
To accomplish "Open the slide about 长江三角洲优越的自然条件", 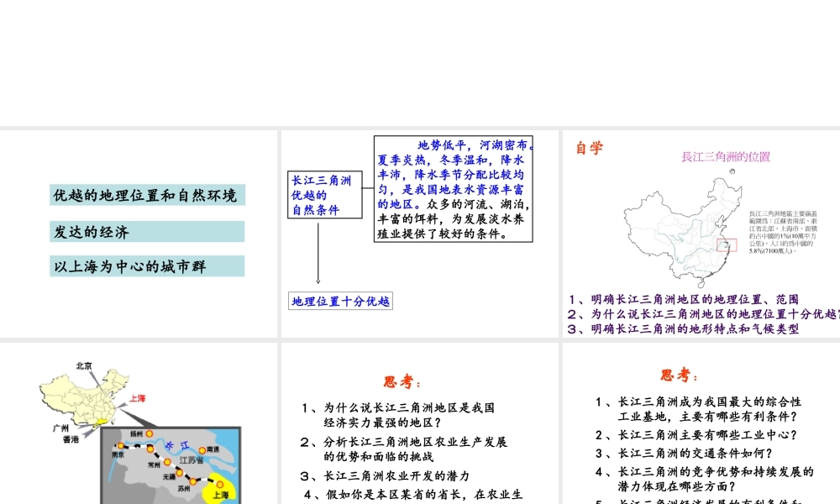I will (x=419, y=234).
